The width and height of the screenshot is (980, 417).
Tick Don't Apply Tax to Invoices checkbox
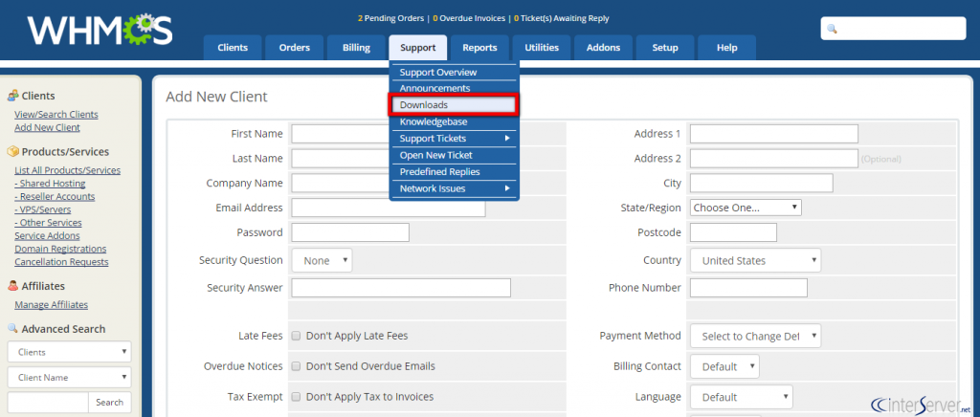point(297,397)
